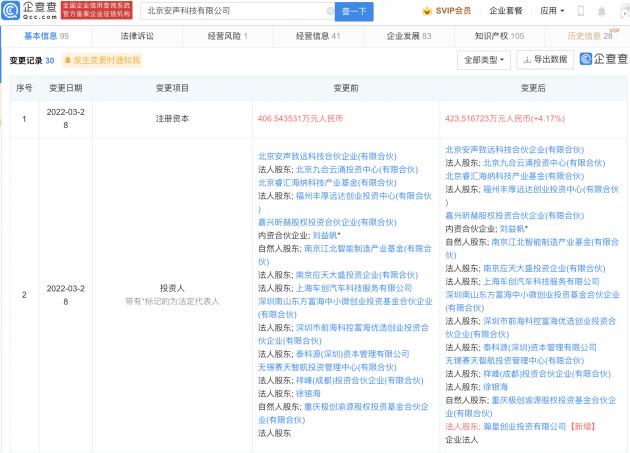Open 上海车创汽车科技服务有限公司 link in 变更后 column

tap(541, 282)
